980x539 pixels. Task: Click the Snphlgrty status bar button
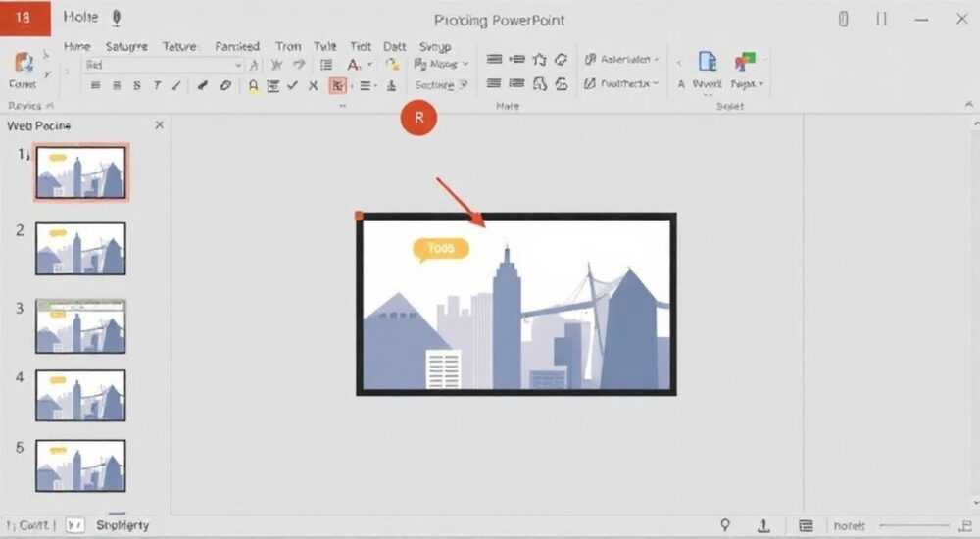[122, 525]
